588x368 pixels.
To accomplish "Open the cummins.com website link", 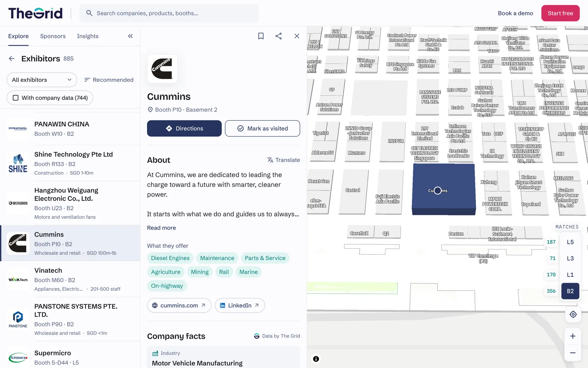I will tap(179, 305).
